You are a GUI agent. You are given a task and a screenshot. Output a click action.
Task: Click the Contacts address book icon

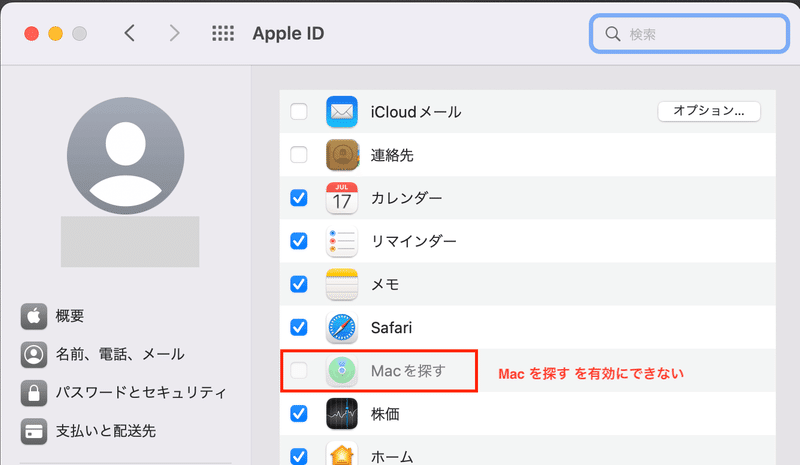342,155
